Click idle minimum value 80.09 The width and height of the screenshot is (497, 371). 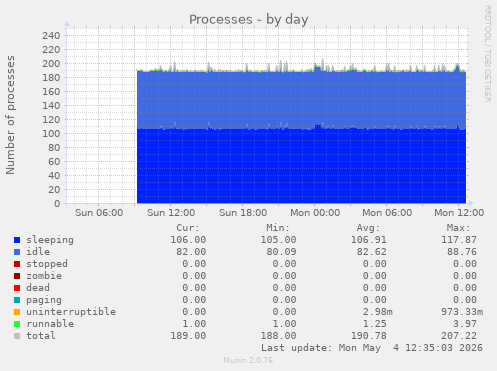pos(281,252)
